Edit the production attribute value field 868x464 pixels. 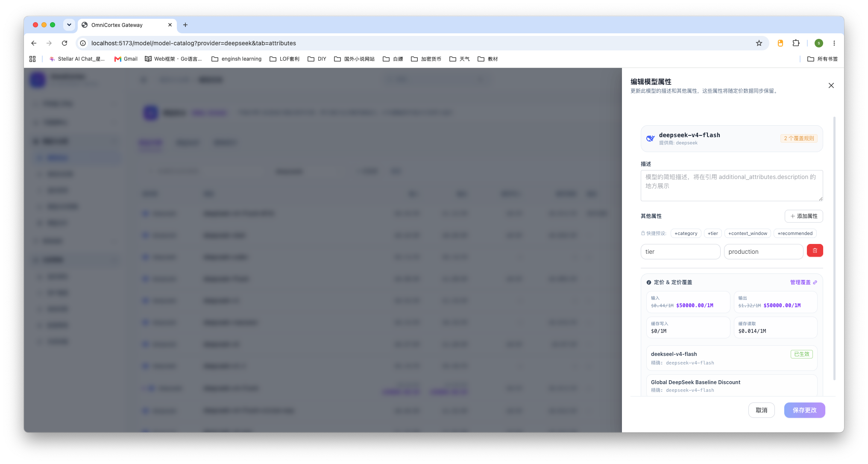click(x=763, y=252)
